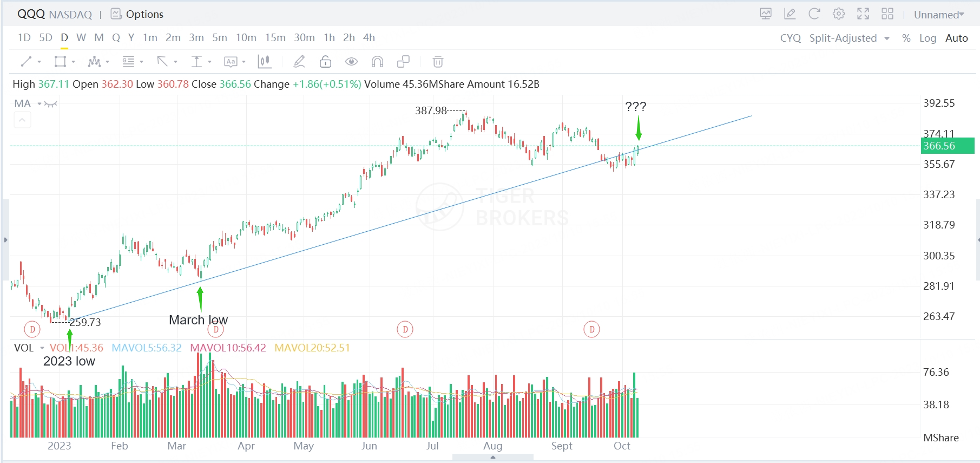Open chart settings via the gear icon

click(838, 14)
